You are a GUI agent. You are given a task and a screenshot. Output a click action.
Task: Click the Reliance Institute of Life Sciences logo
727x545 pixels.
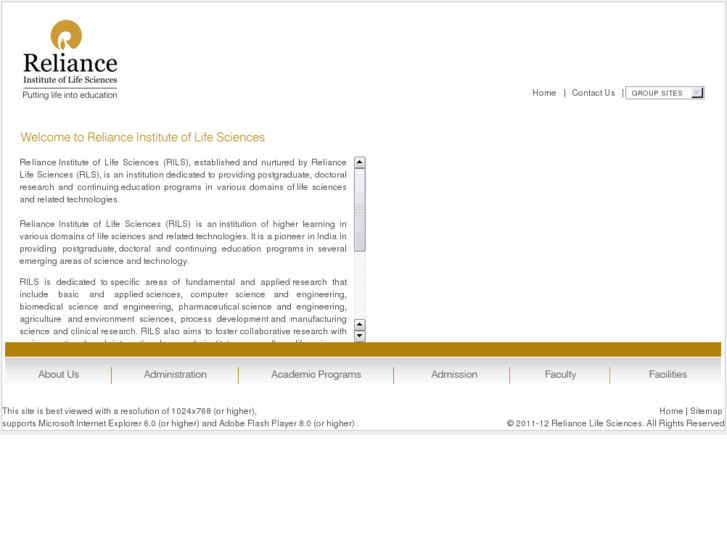click(x=70, y=59)
